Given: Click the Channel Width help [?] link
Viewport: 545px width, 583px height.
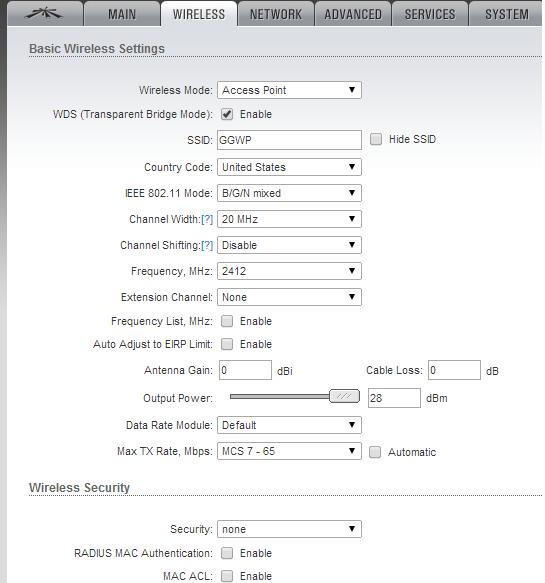Looking at the screenshot, I should pos(207,219).
